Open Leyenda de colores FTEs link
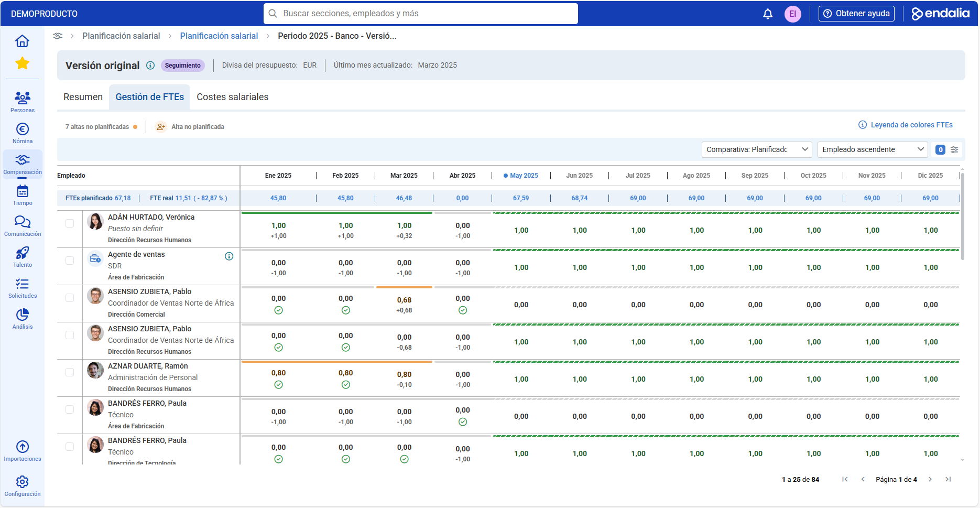The width and height of the screenshot is (980, 508). coord(906,125)
